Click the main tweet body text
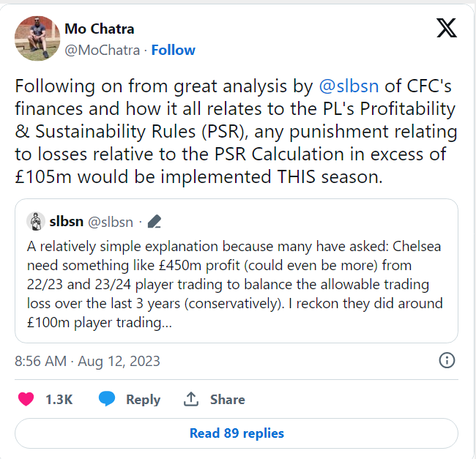The width and height of the screenshot is (476, 459). click(x=236, y=132)
